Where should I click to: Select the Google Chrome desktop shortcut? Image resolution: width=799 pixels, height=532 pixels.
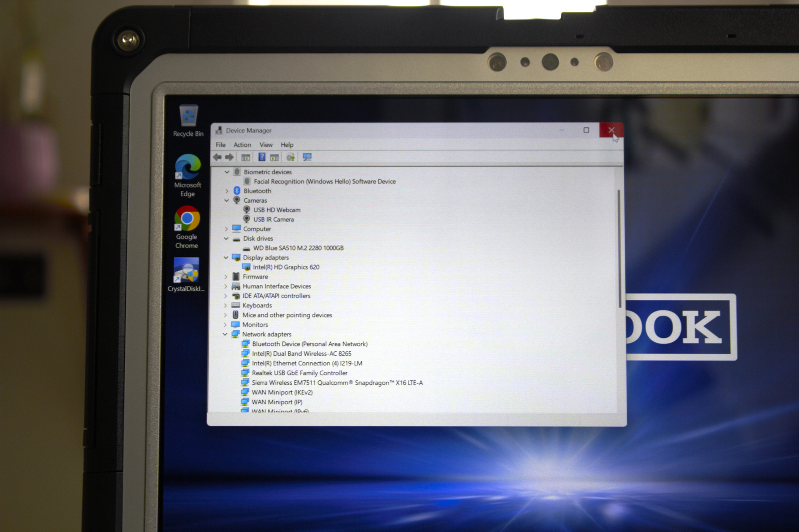(x=187, y=227)
